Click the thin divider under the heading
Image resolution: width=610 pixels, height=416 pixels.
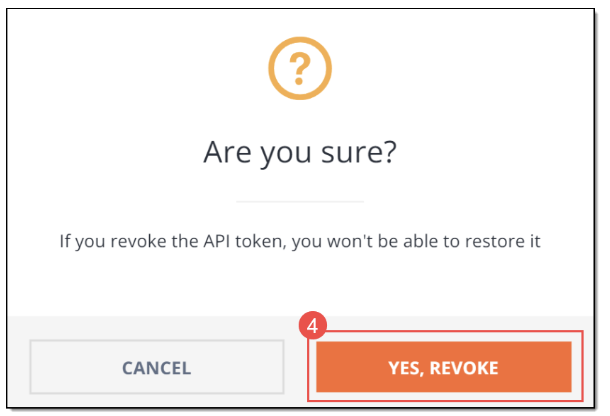coord(300,202)
